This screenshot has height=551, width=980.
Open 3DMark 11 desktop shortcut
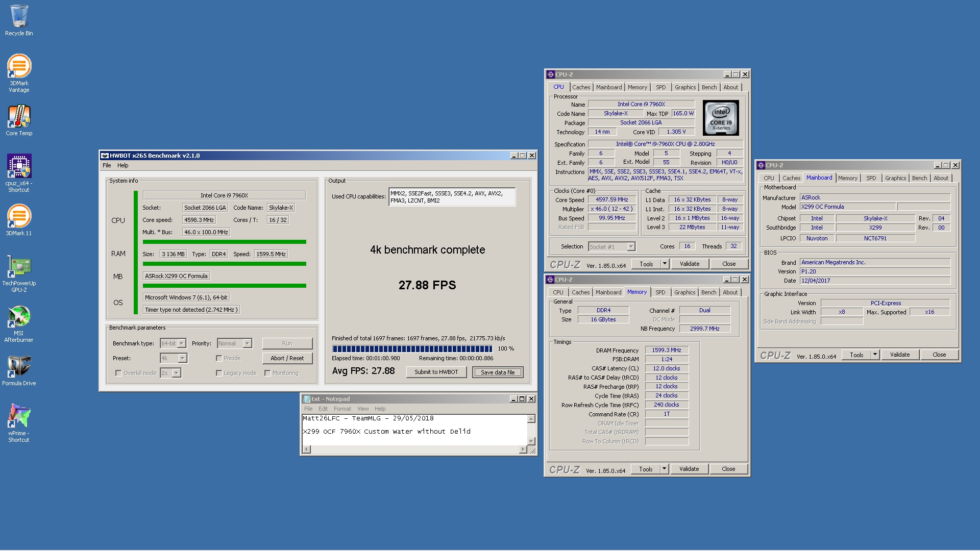[x=19, y=220]
